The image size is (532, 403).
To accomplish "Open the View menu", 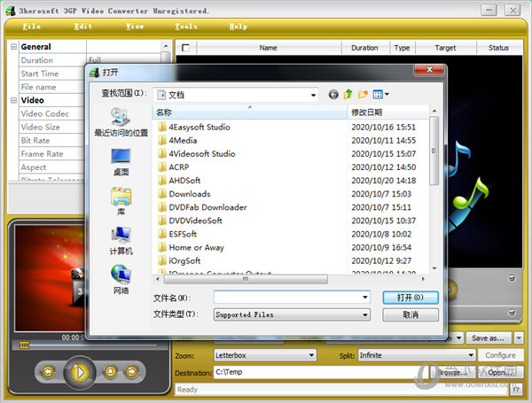I will pyautogui.click(x=135, y=27).
